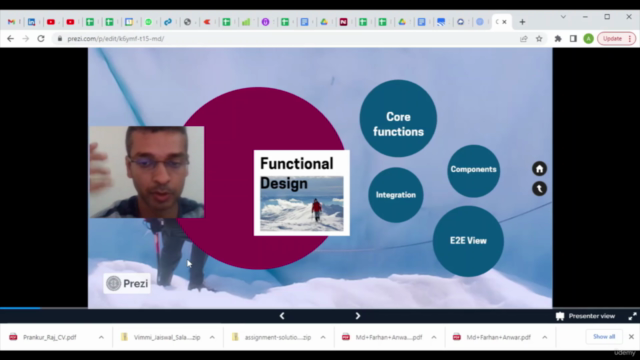Switch to the red arrow icon tab
The image size is (640, 360).
point(207,22)
